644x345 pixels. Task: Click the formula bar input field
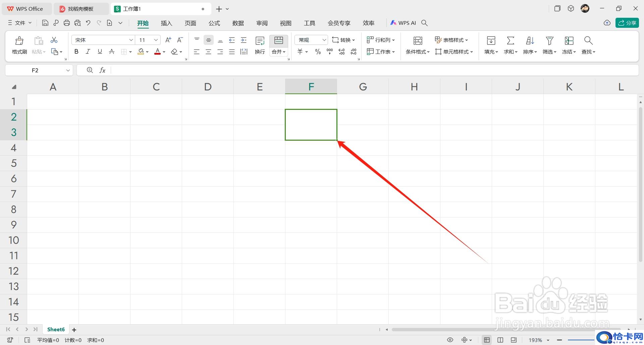tap(374, 70)
